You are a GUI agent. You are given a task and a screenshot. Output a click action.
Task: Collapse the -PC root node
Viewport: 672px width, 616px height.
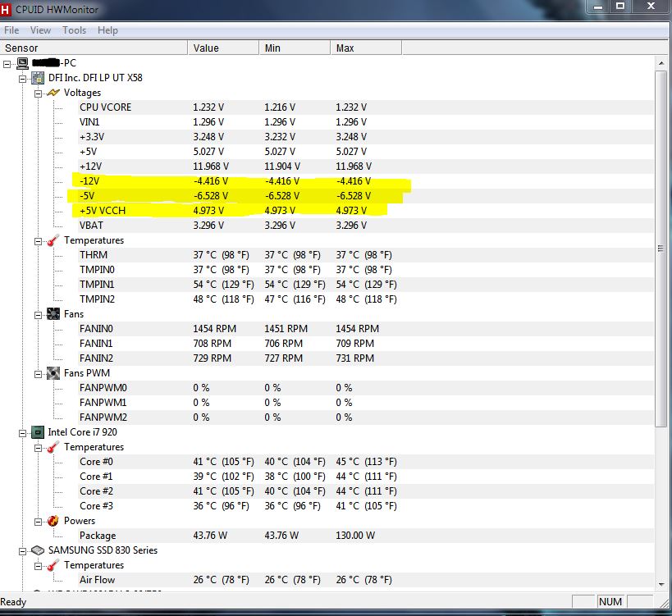coord(7,64)
